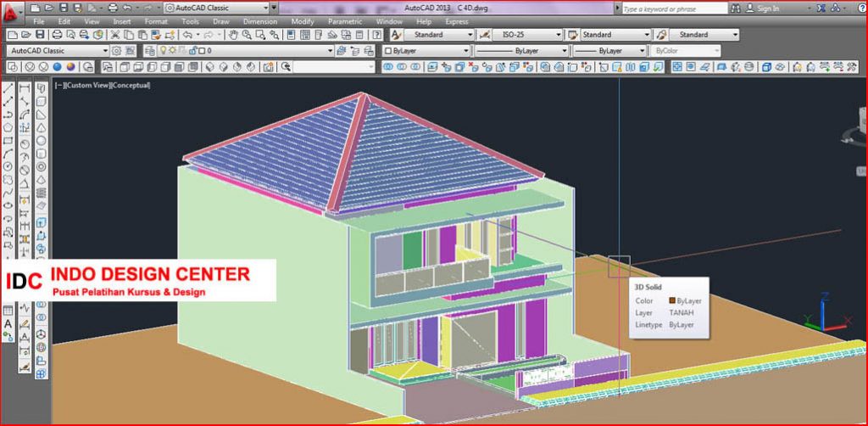868x426 pixels.
Task: Select the Spline draw tool
Action: point(8,193)
